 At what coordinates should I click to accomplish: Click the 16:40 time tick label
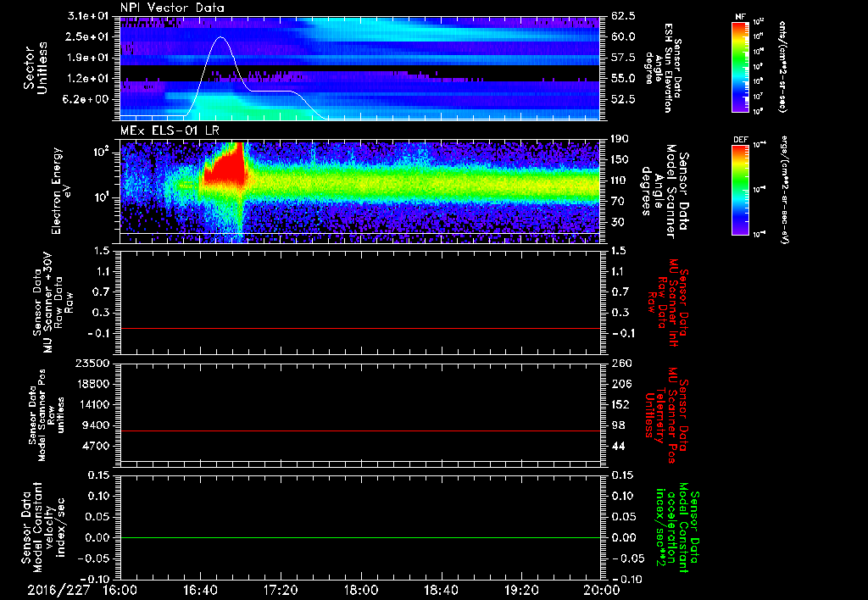[200, 590]
